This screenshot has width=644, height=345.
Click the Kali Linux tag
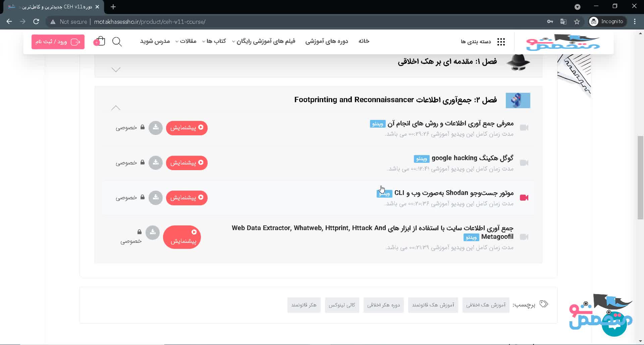(342, 305)
